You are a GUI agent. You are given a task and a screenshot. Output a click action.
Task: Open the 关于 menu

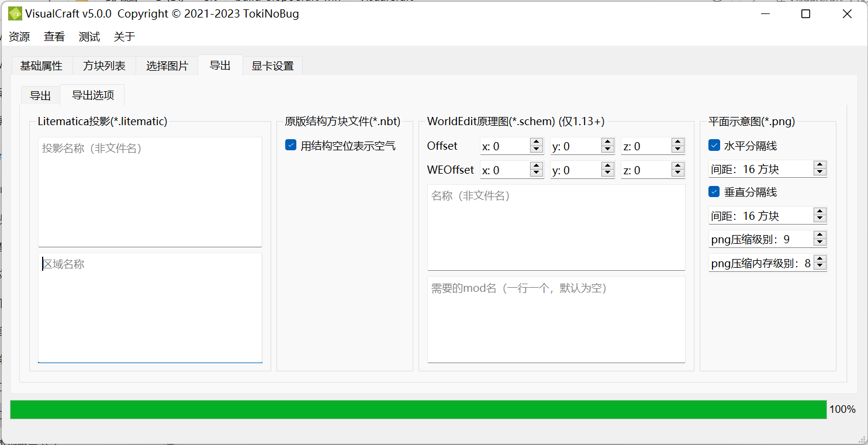tap(125, 37)
